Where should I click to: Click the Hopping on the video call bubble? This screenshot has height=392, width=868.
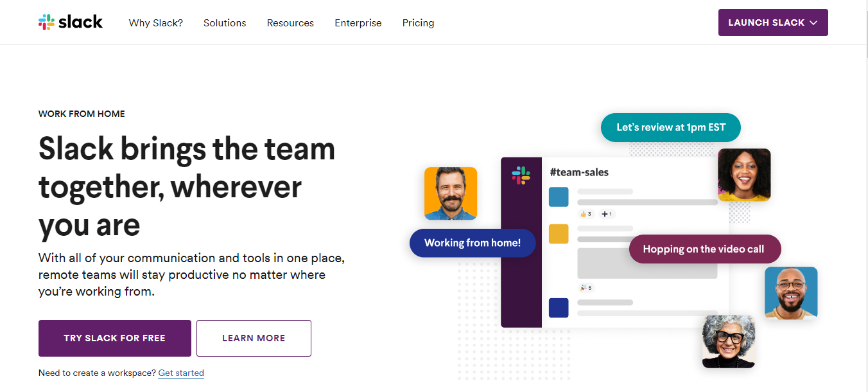pyautogui.click(x=704, y=249)
